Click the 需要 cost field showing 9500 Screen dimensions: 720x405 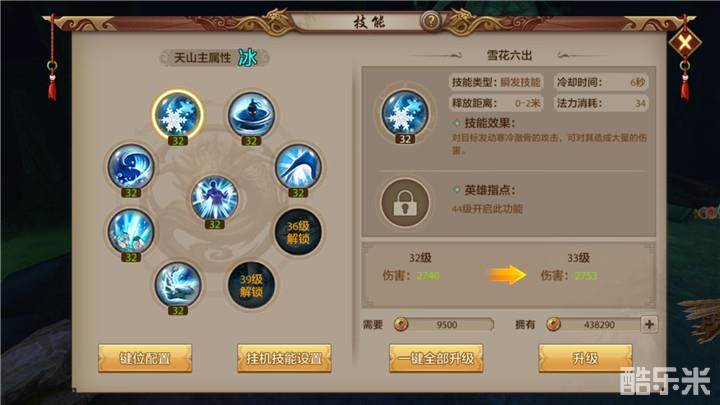click(x=444, y=325)
